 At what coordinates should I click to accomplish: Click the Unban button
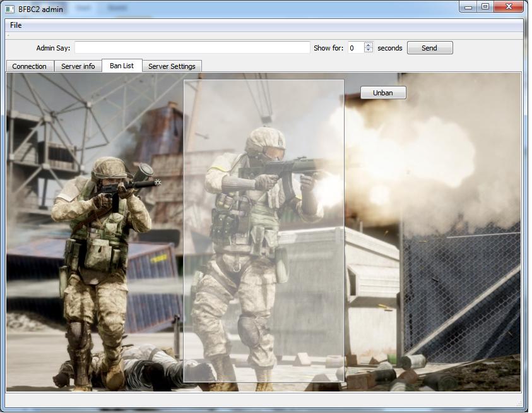coord(383,93)
